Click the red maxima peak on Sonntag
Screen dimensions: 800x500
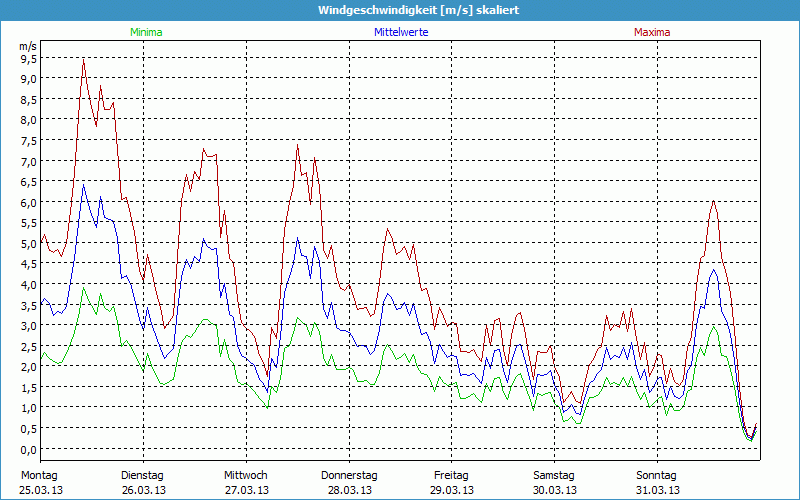point(714,201)
